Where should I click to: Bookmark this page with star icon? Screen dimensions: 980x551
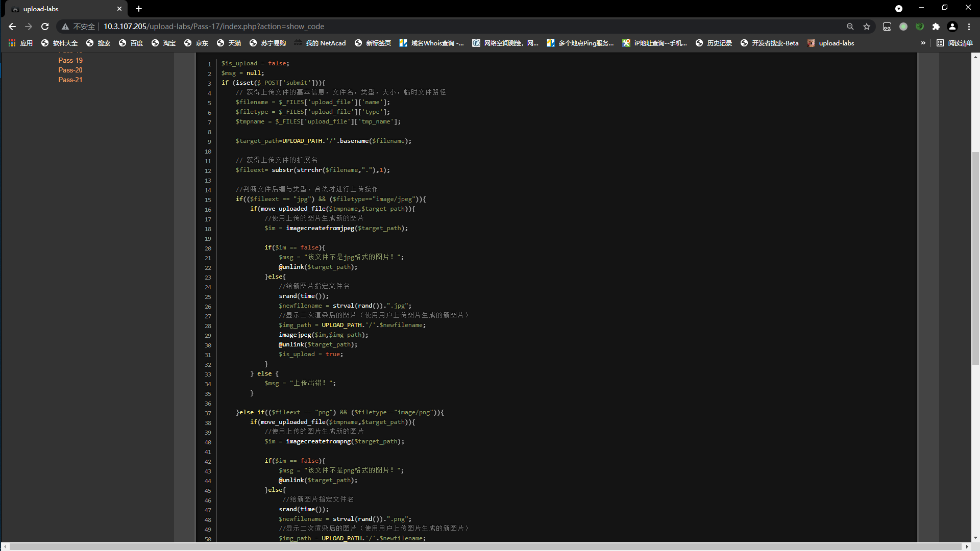point(867,27)
